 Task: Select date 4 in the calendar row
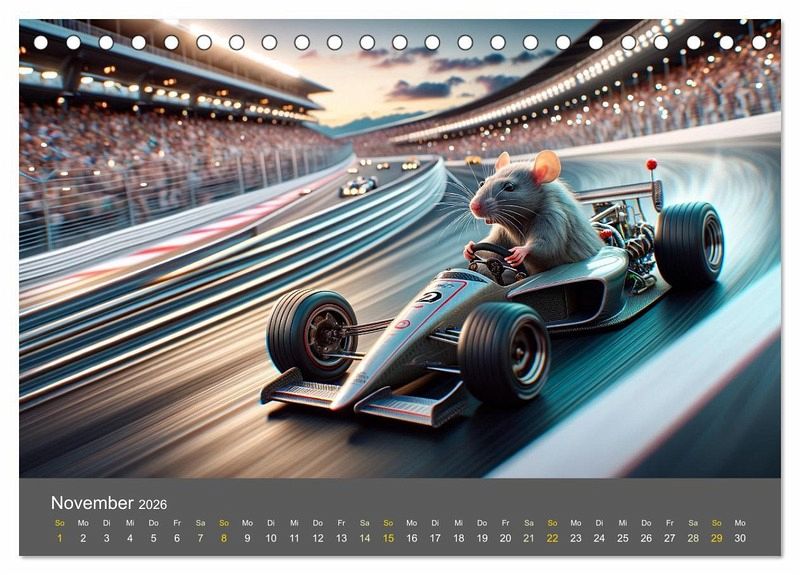coord(130,538)
